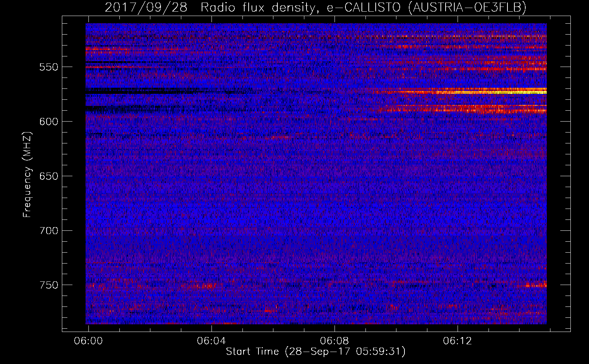Viewport: 589px width, 364px height.
Task: Click the Start Time axis caption
Action: coord(316,352)
